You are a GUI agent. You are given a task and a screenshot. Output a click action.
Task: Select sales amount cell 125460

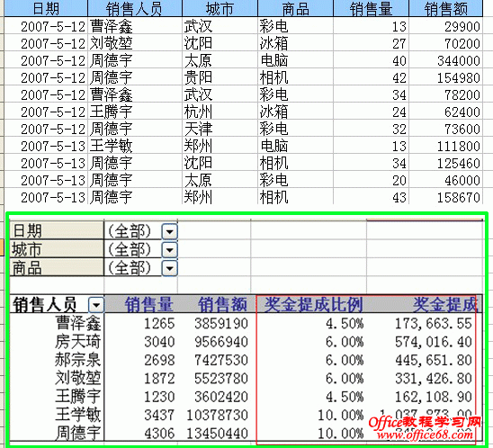(x=445, y=163)
